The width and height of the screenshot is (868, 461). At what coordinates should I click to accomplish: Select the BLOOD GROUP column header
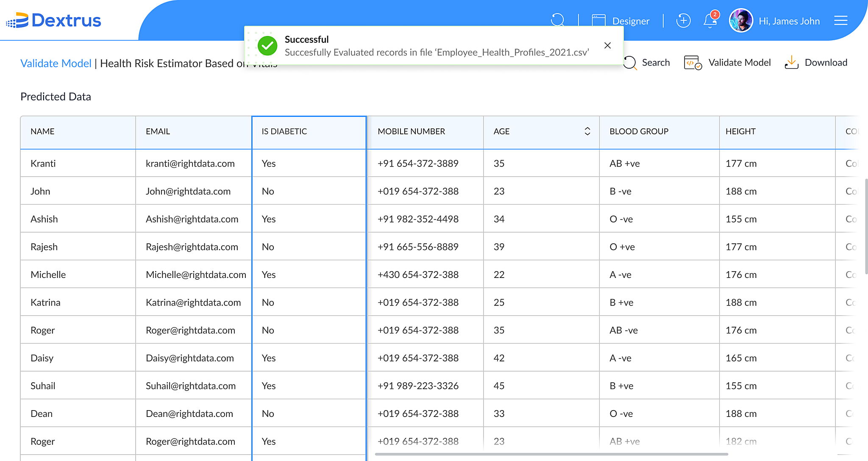coord(659,132)
